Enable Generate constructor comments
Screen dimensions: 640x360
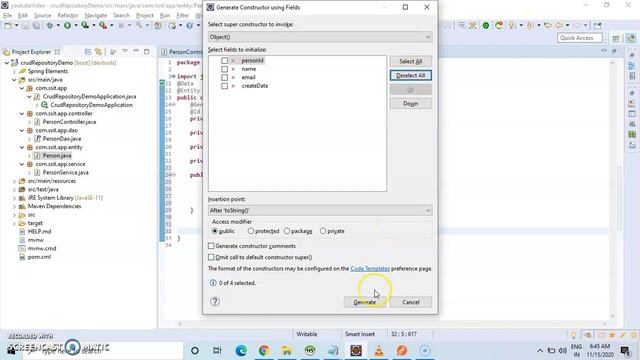[211, 246]
